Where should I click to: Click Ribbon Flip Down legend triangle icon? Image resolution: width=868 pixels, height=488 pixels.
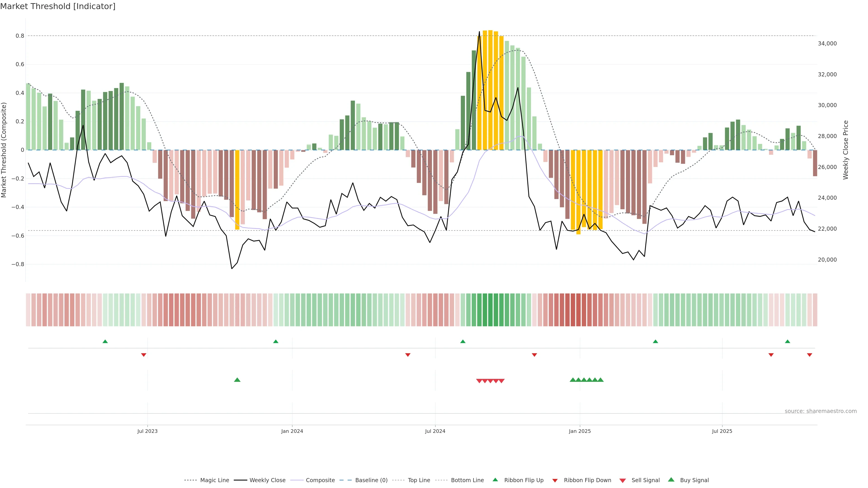click(555, 481)
